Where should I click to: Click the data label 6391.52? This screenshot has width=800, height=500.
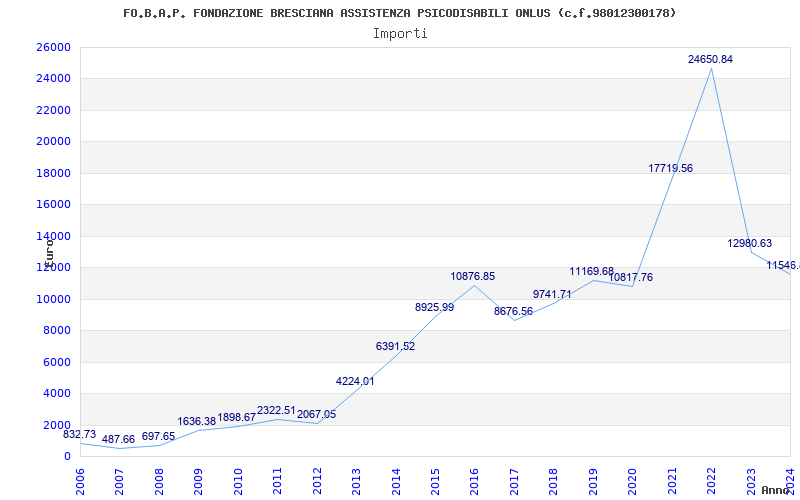(x=395, y=346)
